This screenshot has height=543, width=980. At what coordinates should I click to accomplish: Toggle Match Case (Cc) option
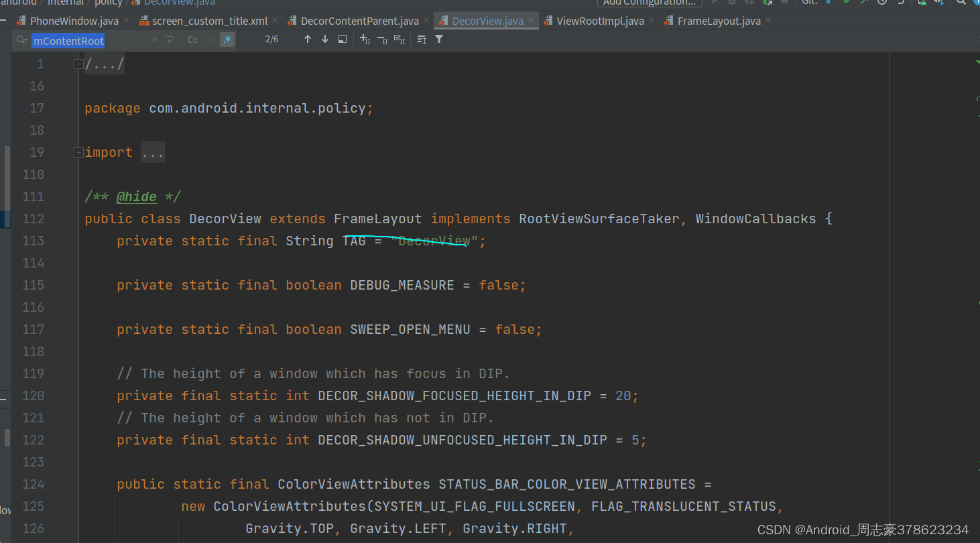pyautogui.click(x=192, y=40)
